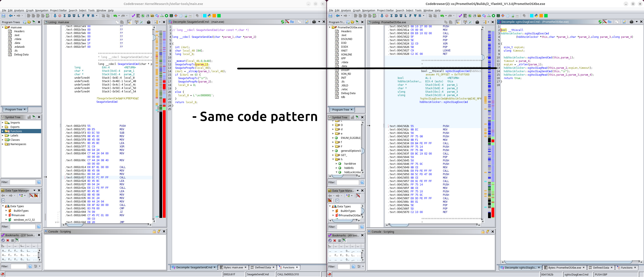Open Navigation menu in right CodeBrowser
This screenshot has height=277, width=644.
(368, 11)
